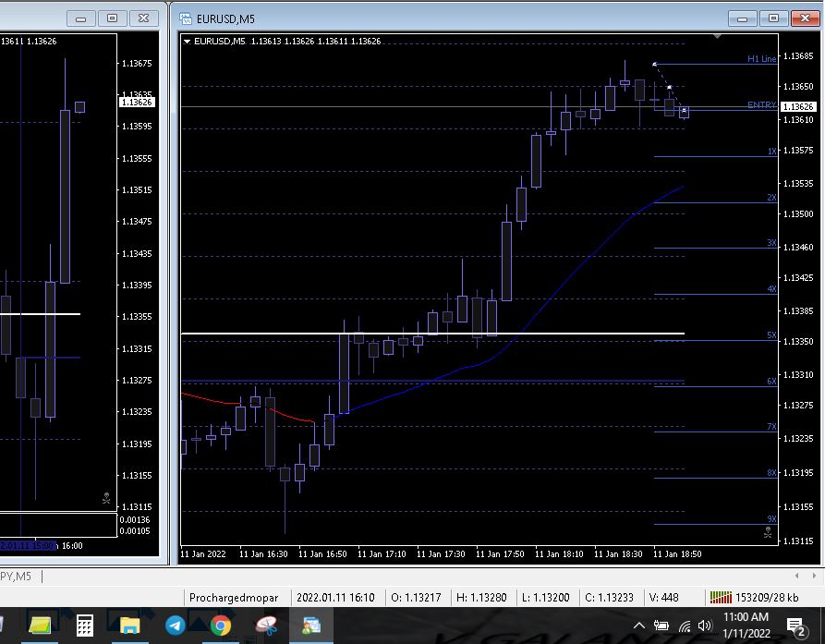Click the active MetaTrader taskbar icon
The image size is (825, 644).
tap(311, 626)
